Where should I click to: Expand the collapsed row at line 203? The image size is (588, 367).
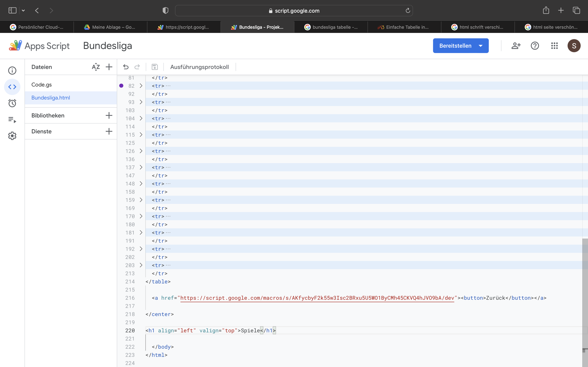point(141,265)
